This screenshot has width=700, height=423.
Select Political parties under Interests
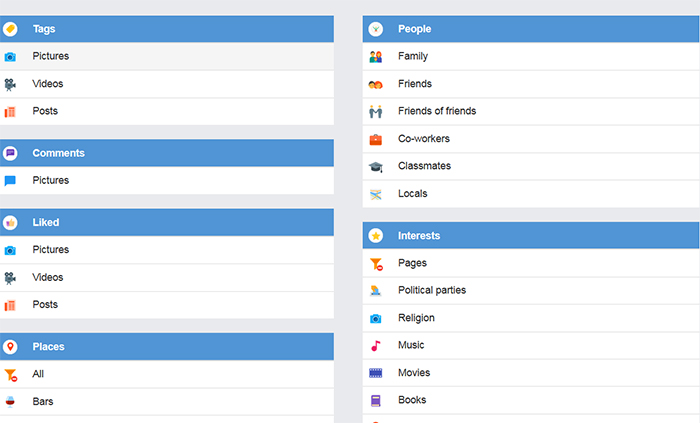431,290
